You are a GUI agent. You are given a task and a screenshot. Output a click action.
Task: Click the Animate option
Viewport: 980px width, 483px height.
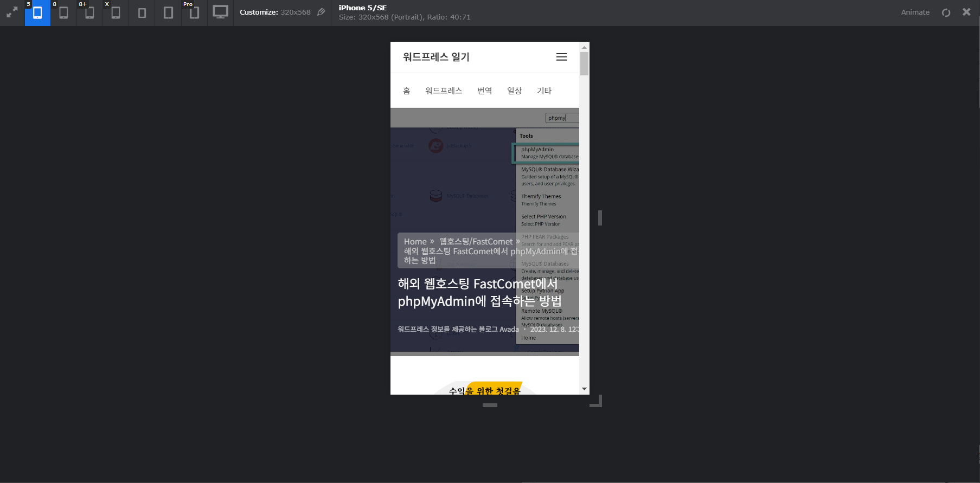[915, 12]
